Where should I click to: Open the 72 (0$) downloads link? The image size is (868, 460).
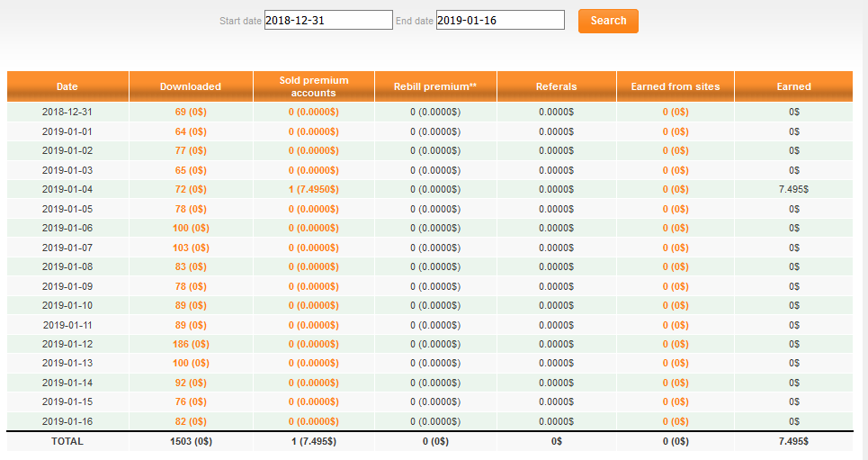[x=191, y=190]
